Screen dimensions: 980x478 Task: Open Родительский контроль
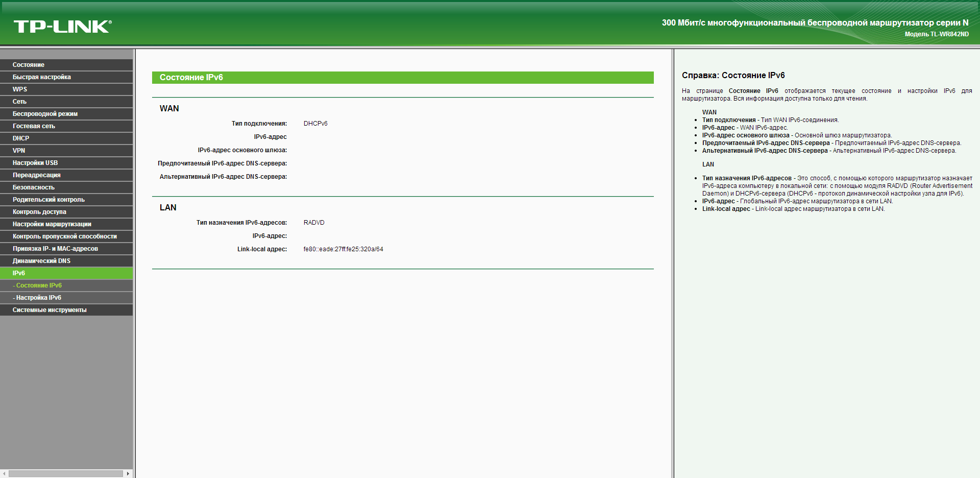point(66,200)
